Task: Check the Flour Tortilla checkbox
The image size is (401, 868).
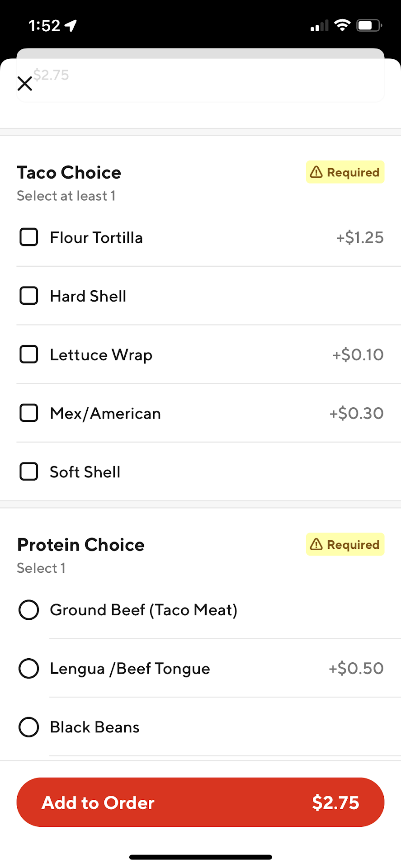Action: tap(29, 237)
